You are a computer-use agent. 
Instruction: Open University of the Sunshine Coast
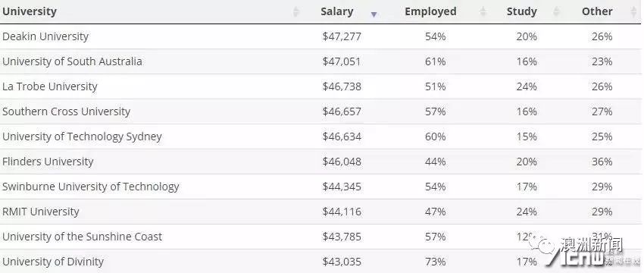82,237
